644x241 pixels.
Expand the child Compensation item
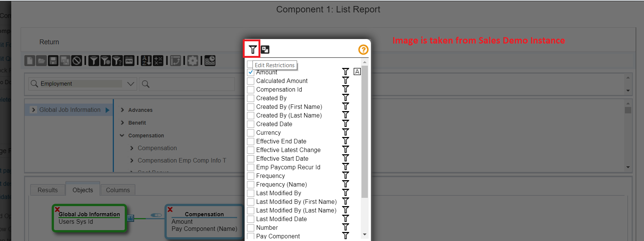pyautogui.click(x=131, y=148)
